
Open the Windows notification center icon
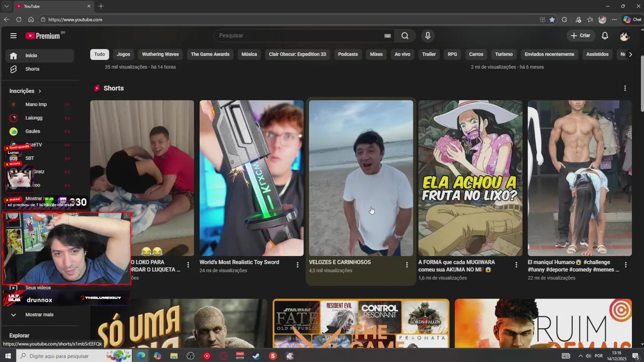click(635, 356)
